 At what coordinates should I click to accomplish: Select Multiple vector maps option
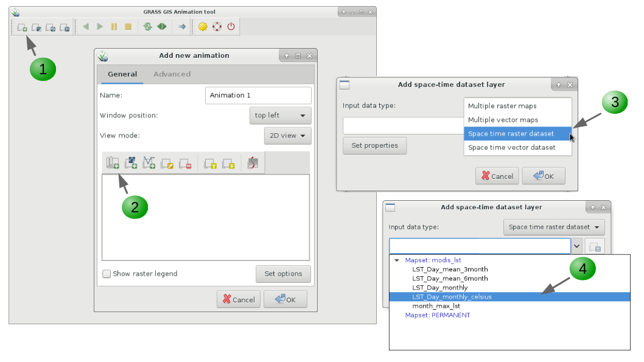coord(517,120)
